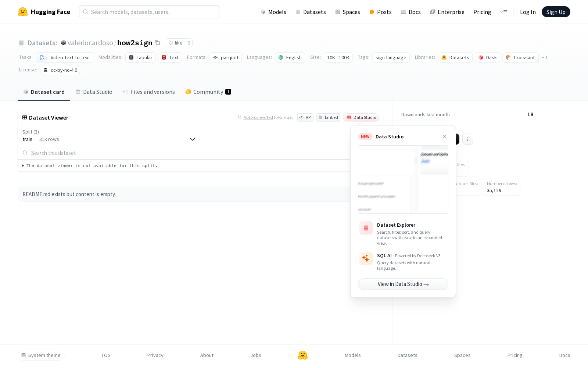Open the three-dot more options menu
This screenshot has height=368, width=588.
(x=467, y=139)
